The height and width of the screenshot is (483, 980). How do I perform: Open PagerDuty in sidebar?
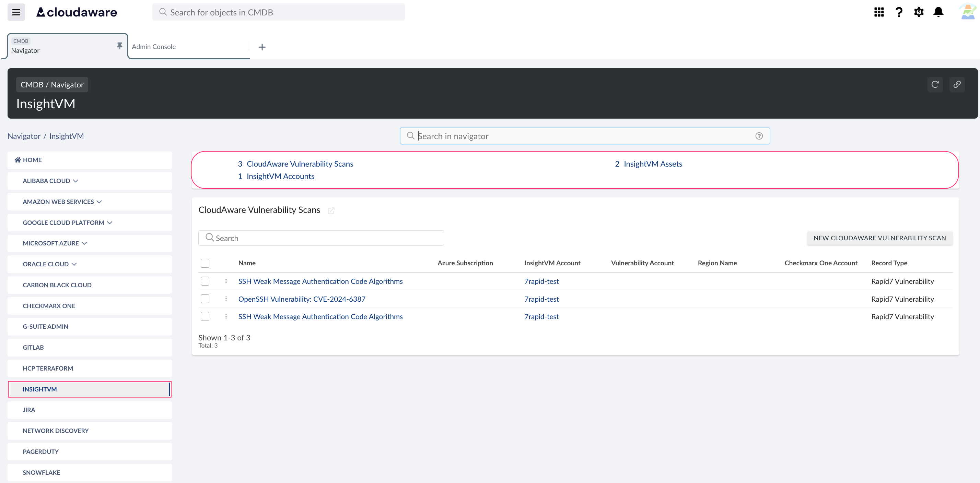click(x=90, y=451)
